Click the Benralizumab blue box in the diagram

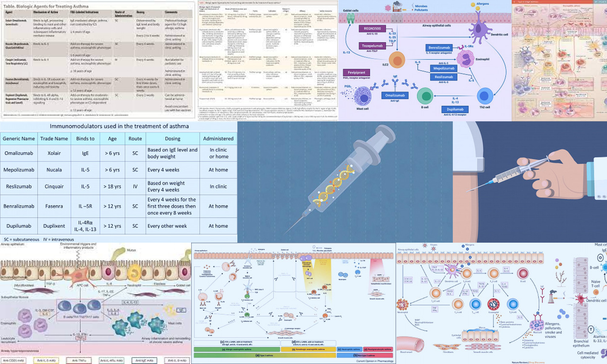click(x=439, y=48)
